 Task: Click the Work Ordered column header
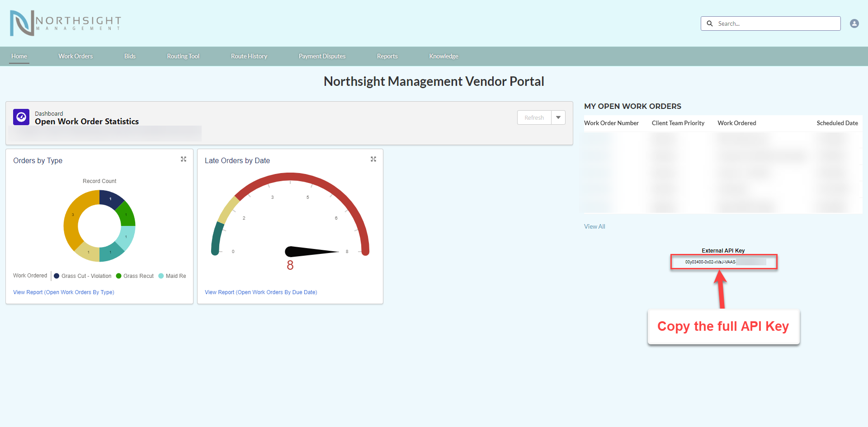pos(737,123)
